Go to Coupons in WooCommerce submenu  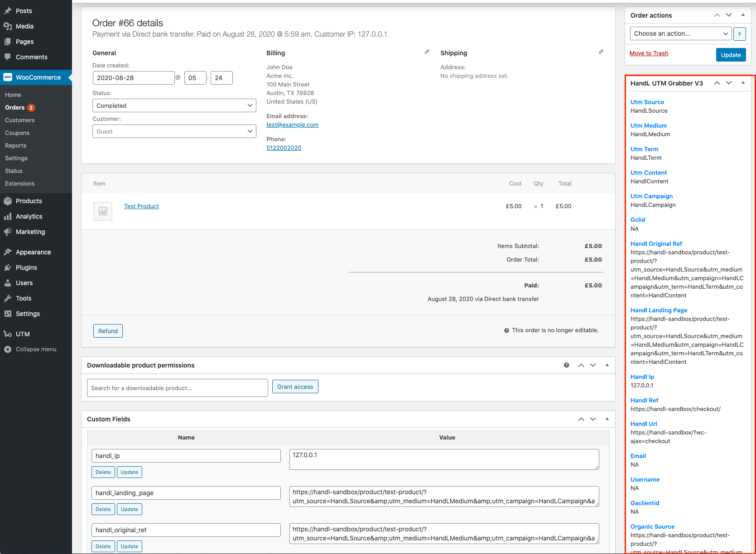click(x=17, y=133)
